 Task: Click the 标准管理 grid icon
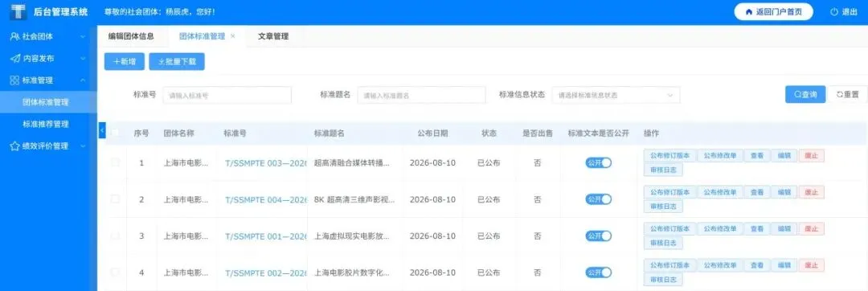[x=15, y=80]
